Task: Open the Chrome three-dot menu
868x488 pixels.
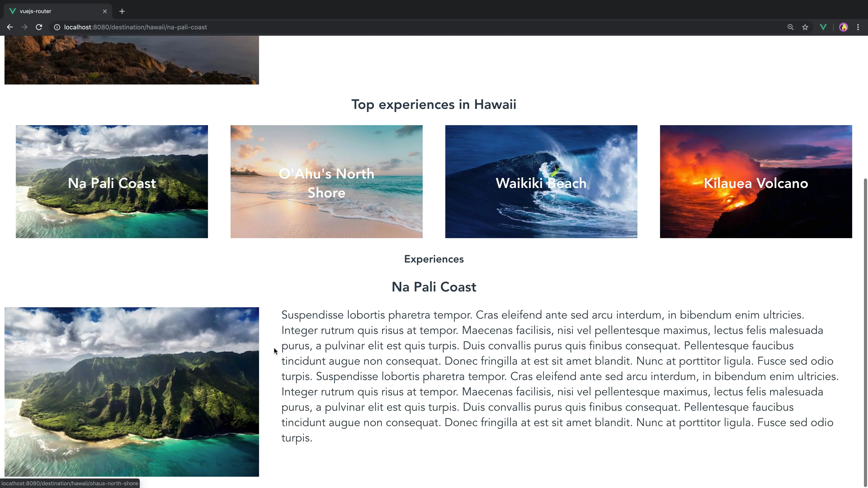Action: coord(858,27)
